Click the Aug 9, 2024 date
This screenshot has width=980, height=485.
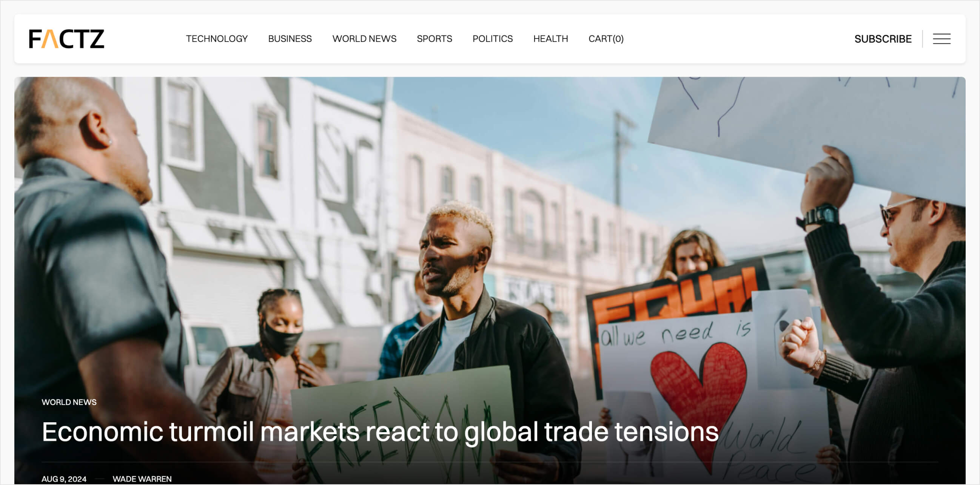point(63,479)
